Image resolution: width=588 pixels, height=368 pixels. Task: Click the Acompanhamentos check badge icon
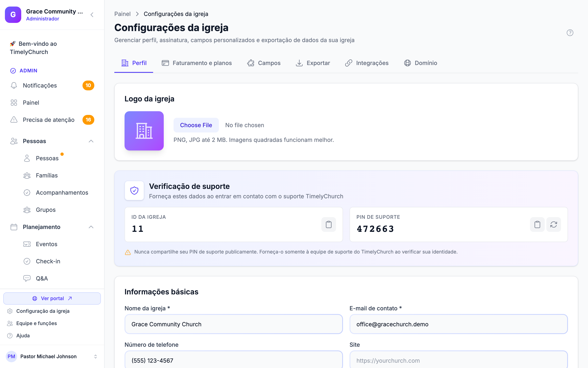pos(27,193)
